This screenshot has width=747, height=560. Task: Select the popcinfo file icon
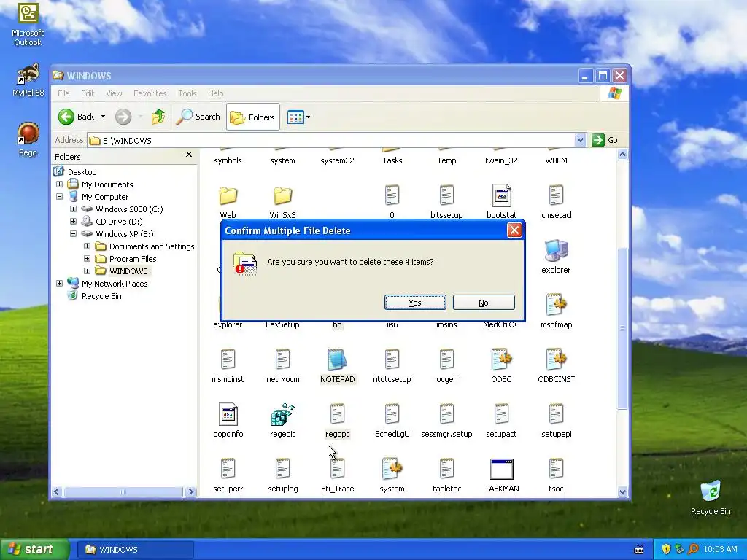coord(228,414)
